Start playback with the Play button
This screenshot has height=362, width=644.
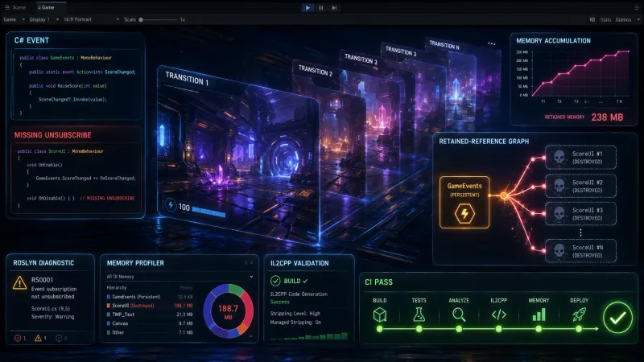click(308, 7)
